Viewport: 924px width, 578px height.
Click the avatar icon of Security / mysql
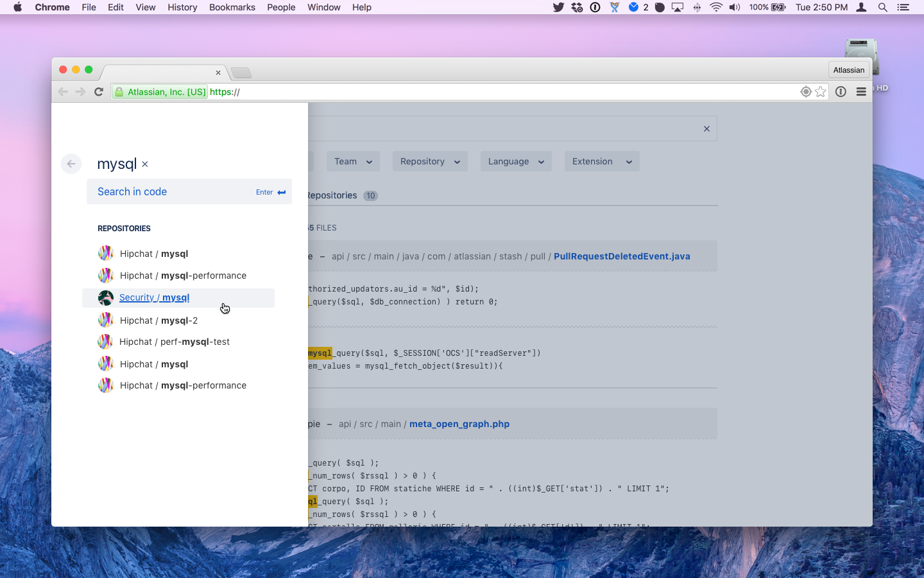106,297
